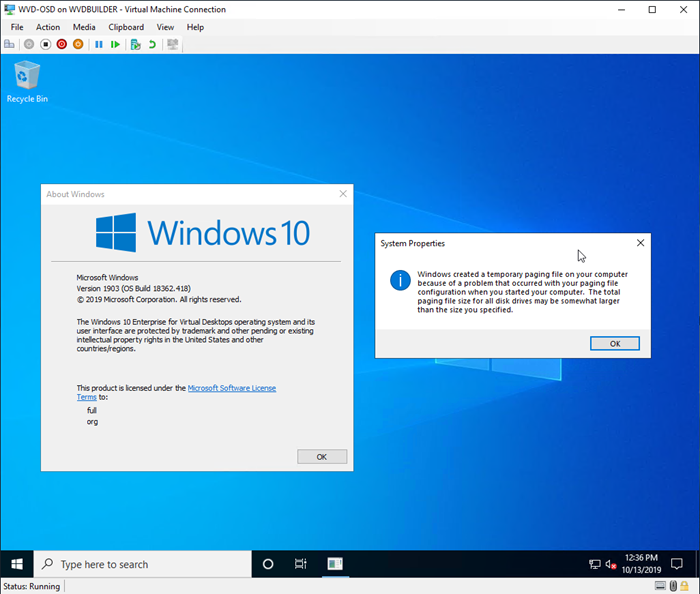700x594 pixels.
Task: Click the Enhanced Session toolbar icon
Action: coord(172,44)
